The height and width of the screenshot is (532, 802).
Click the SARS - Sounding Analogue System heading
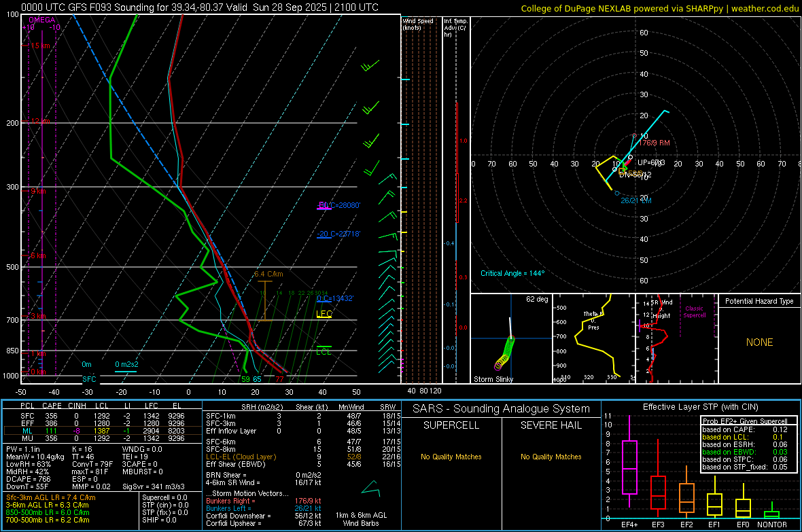(x=502, y=409)
